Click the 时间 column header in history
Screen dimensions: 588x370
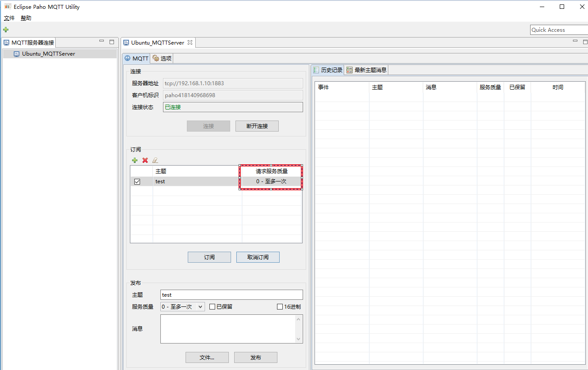point(558,87)
